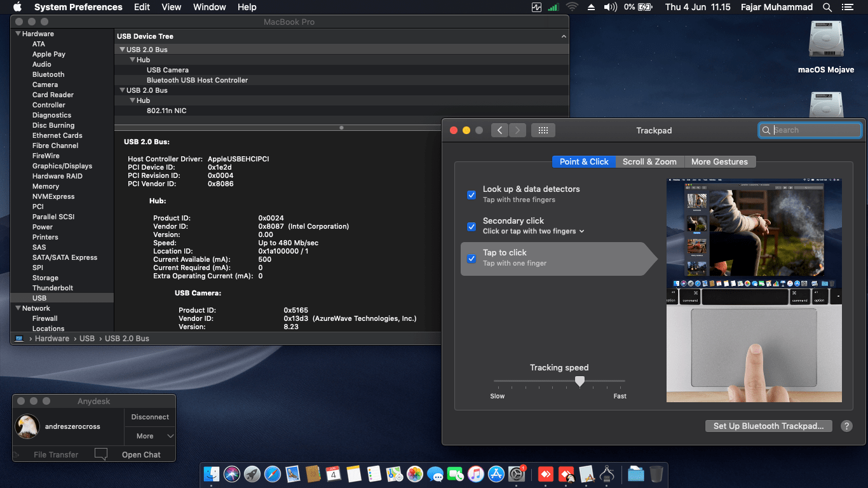The width and height of the screenshot is (868, 488).
Task: Select Graphics/Displays in the sidebar
Action: 62,166
